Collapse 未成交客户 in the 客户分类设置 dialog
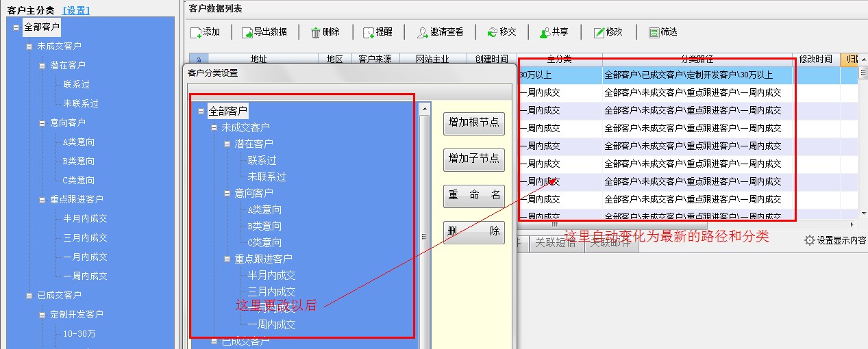The image size is (868, 349). point(214,127)
